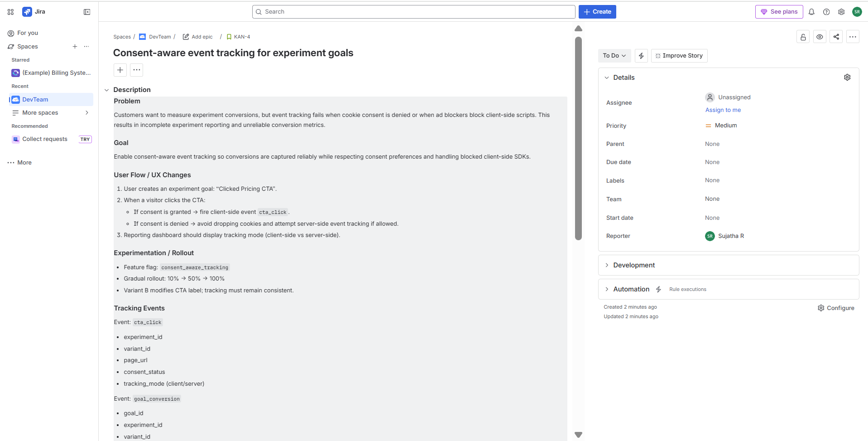
Task: Click the DevTeam icon in breadcrumb
Action: tap(142, 37)
